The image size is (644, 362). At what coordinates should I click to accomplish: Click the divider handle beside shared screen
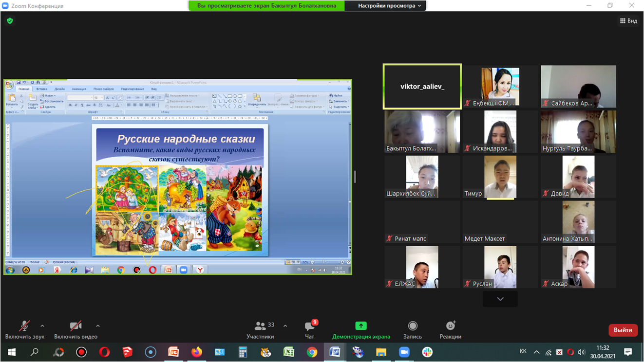coord(355,177)
